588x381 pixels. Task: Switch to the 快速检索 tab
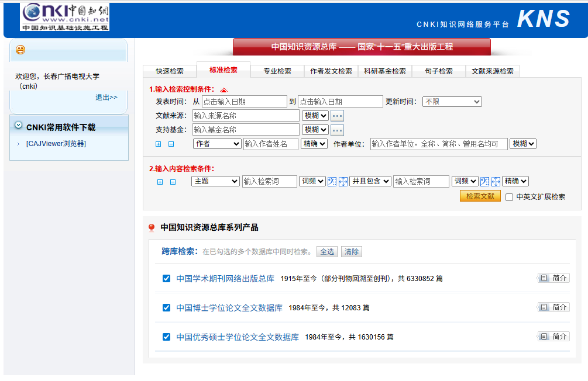click(170, 71)
